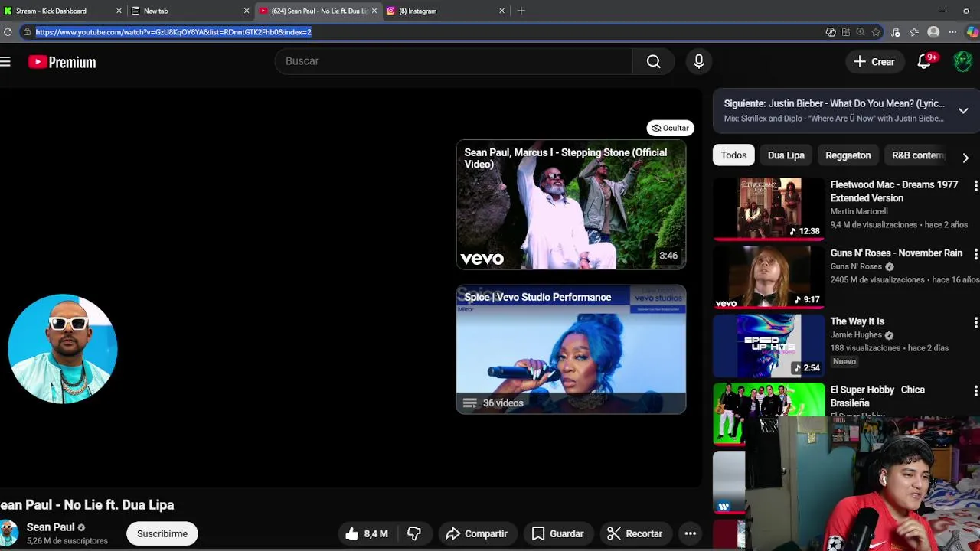980x551 pixels.
Task: Open The Way It Is thumbnail
Action: pos(768,345)
